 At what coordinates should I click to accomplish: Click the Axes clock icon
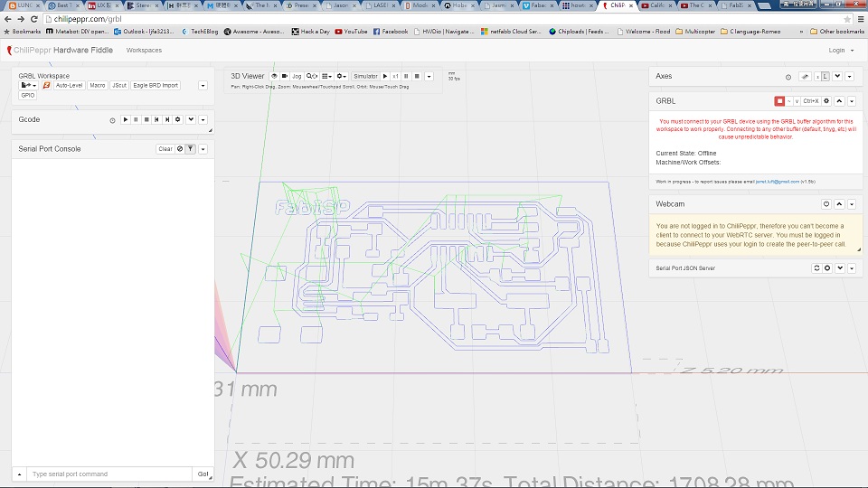click(788, 77)
